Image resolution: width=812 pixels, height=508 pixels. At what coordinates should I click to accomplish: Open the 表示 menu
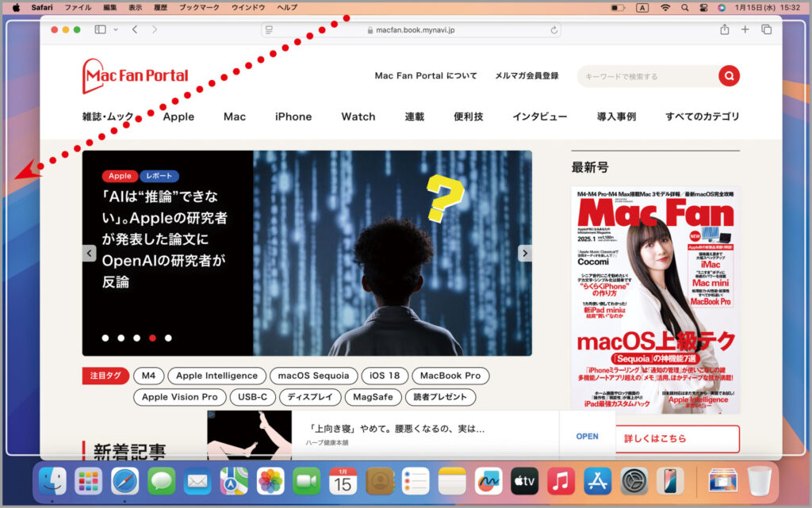135,7
